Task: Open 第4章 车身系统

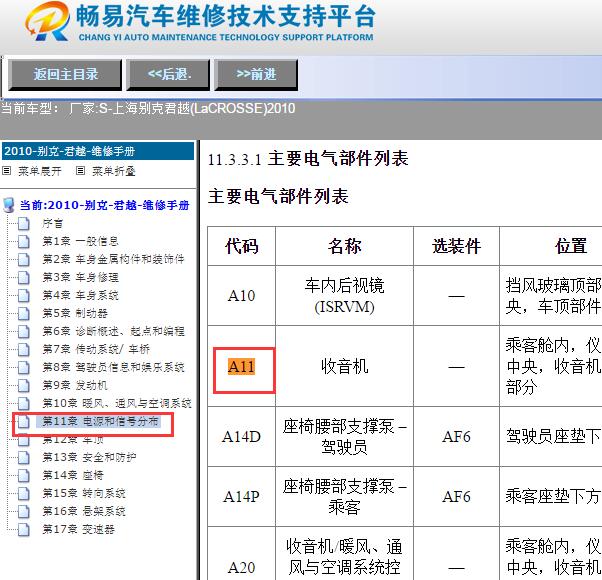Action: click(80, 295)
